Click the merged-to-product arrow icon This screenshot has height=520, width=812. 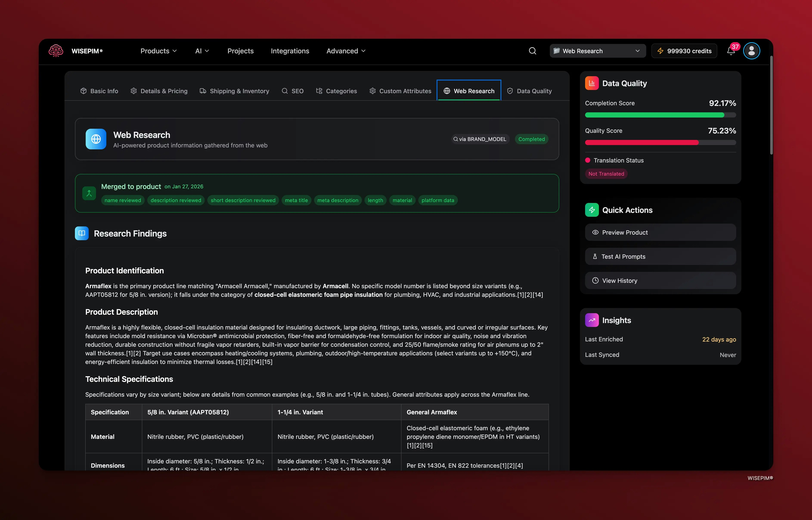89,193
